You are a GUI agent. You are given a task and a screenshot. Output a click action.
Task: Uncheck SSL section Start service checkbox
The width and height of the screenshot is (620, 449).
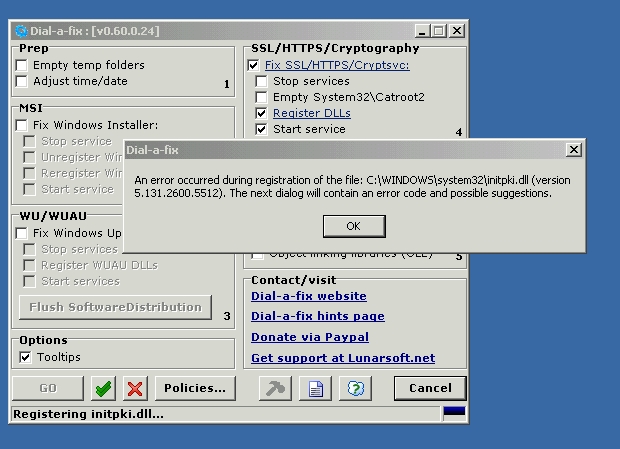click(261, 129)
